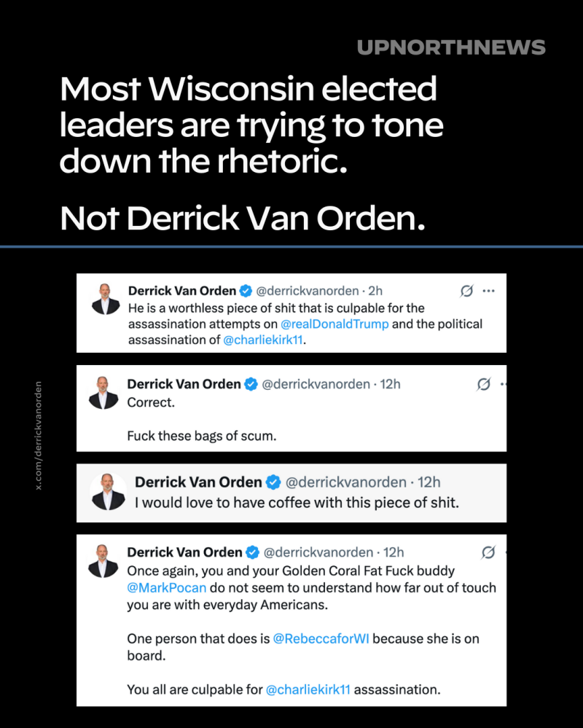Click the verified badge on the Golden Coral tweet
583x728 pixels.
pos(252,552)
